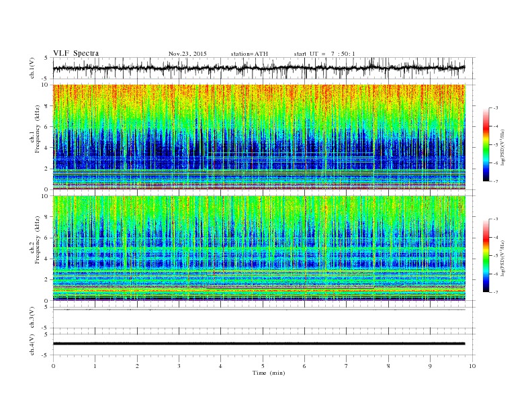The image size is (532, 411).
Task: Click the ch.3 voltage panel
Action: [x=264, y=318]
